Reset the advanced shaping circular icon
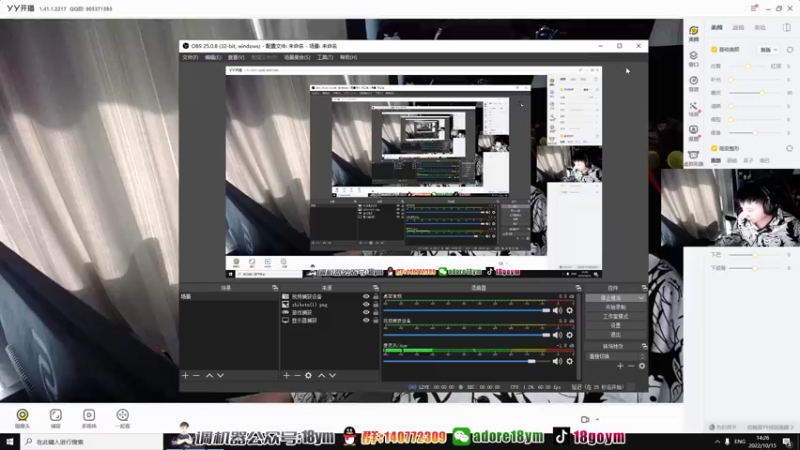 point(789,148)
